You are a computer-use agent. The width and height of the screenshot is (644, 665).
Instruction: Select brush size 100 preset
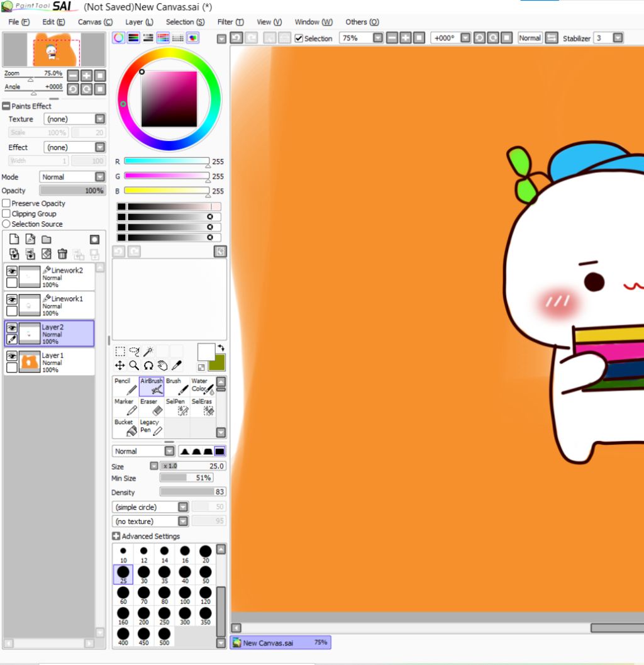[185, 595]
